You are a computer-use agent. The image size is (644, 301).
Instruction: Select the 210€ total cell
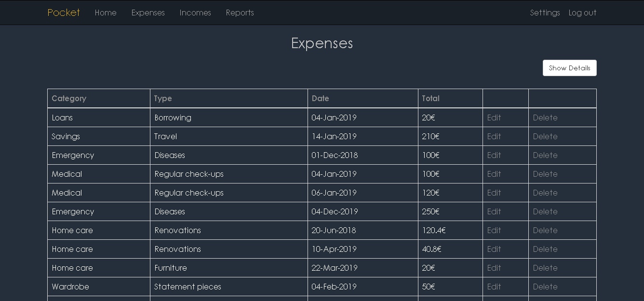(450, 136)
